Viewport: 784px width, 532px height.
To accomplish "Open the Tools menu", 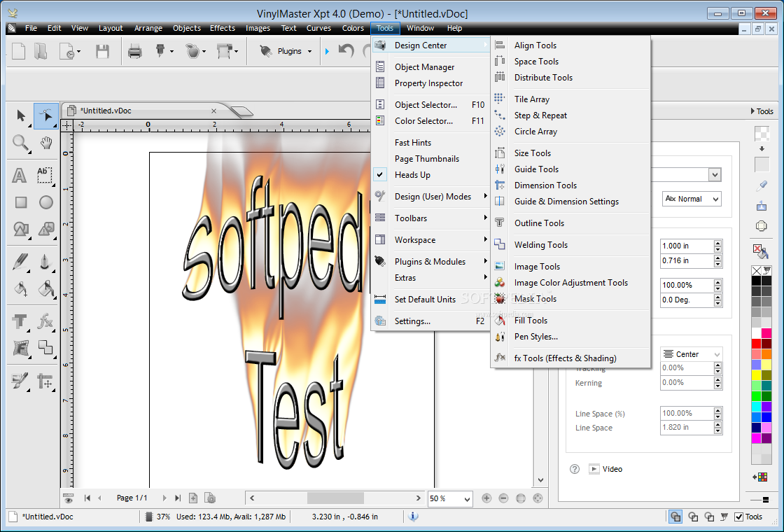I will pos(385,28).
